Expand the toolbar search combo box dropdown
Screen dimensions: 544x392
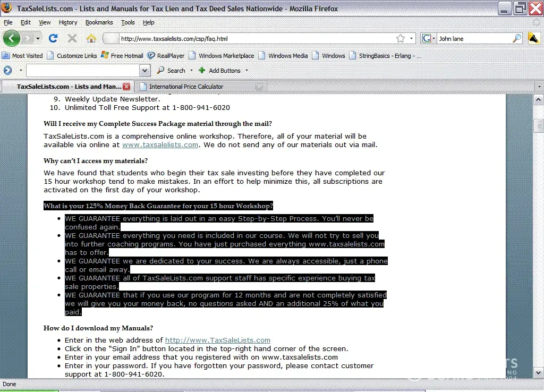[x=144, y=70]
